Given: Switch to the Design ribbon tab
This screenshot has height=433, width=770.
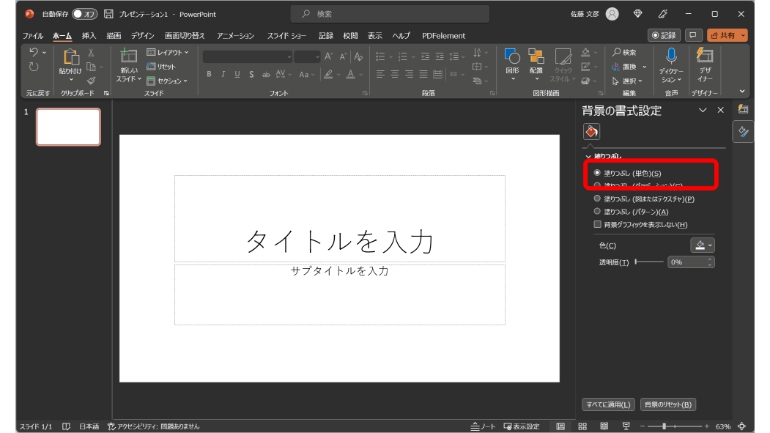Looking at the screenshot, I should 141,36.
